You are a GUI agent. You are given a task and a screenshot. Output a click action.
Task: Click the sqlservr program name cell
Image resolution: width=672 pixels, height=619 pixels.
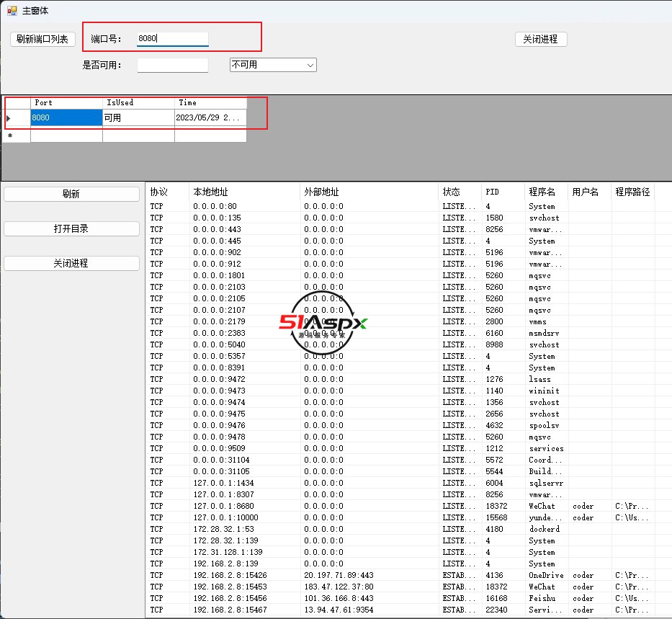tap(546, 483)
